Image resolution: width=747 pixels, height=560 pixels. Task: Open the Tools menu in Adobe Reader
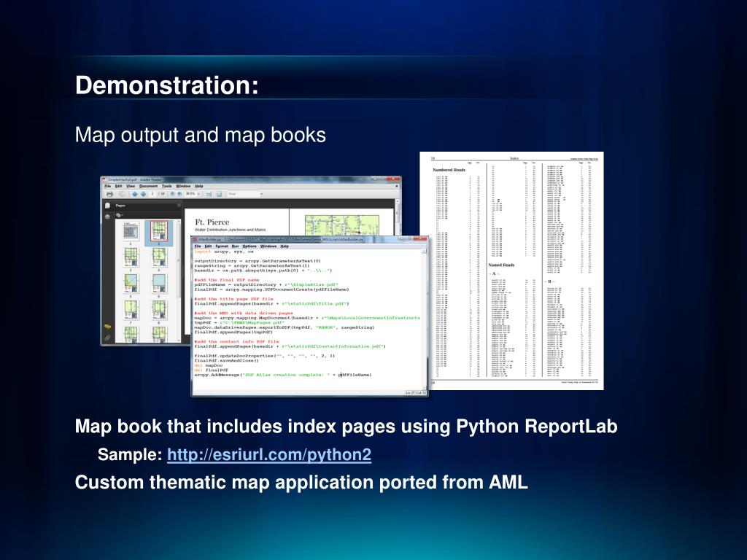pyautogui.click(x=167, y=186)
